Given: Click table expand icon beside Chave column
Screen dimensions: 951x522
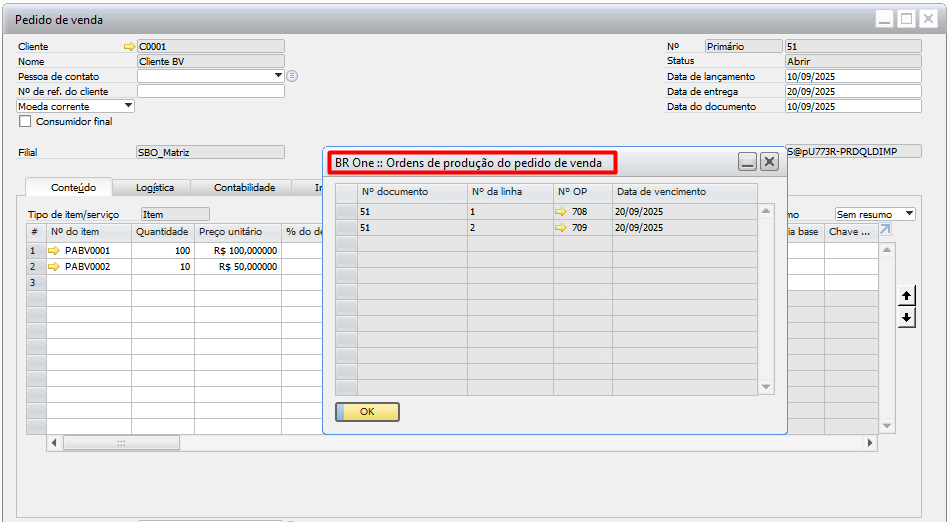Looking at the screenshot, I should pyautogui.click(x=885, y=231).
